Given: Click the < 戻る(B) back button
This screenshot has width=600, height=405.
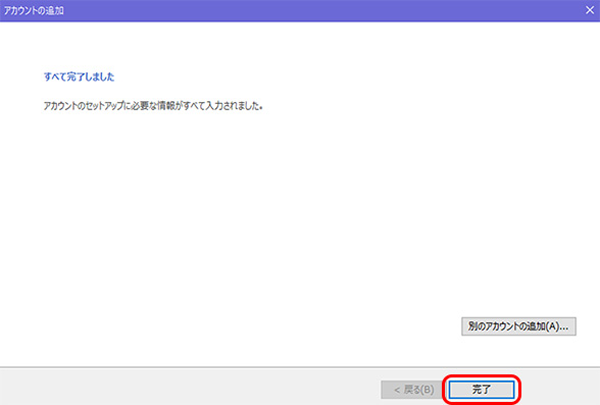Looking at the screenshot, I should coord(412,388).
